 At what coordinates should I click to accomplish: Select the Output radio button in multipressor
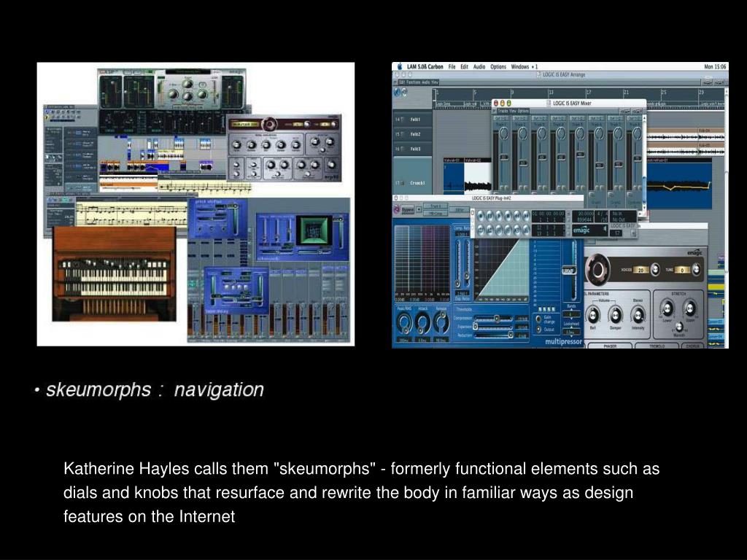click(x=539, y=330)
